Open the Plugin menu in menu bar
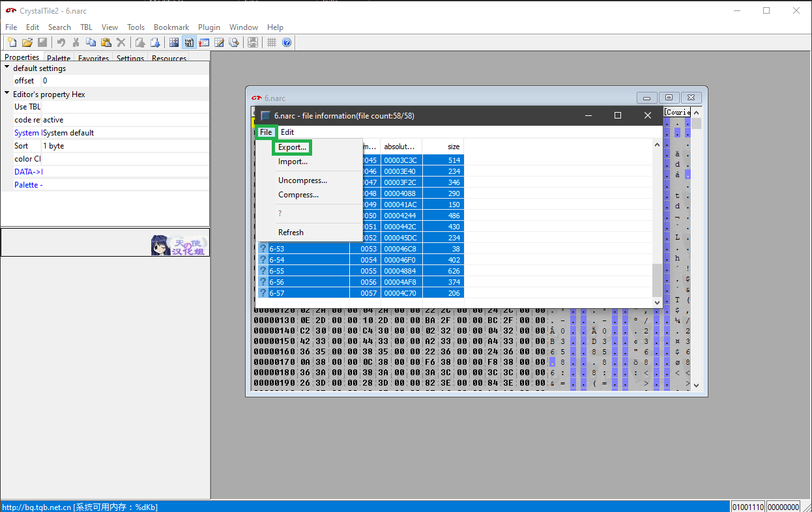The image size is (812, 512). 209,27
